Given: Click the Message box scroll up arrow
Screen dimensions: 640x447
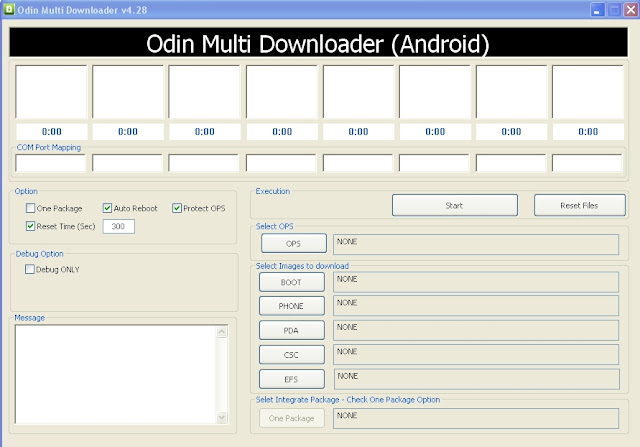Looking at the screenshot, I should pos(222,331).
